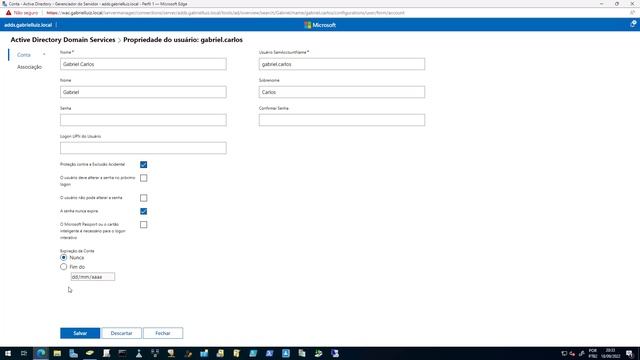Image resolution: width=640 pixels, height=360 pixels.
Task: Click the browser address bar URL
Action: [225, 13]
